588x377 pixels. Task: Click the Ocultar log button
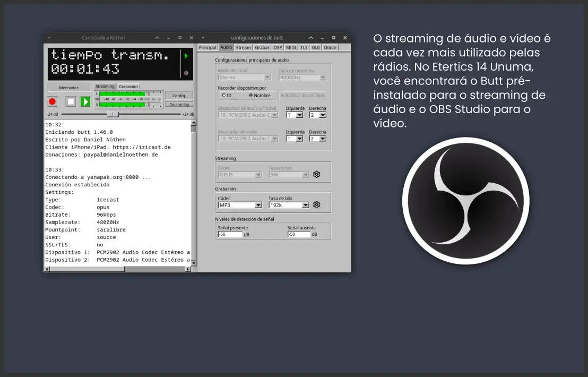(179, 105)
